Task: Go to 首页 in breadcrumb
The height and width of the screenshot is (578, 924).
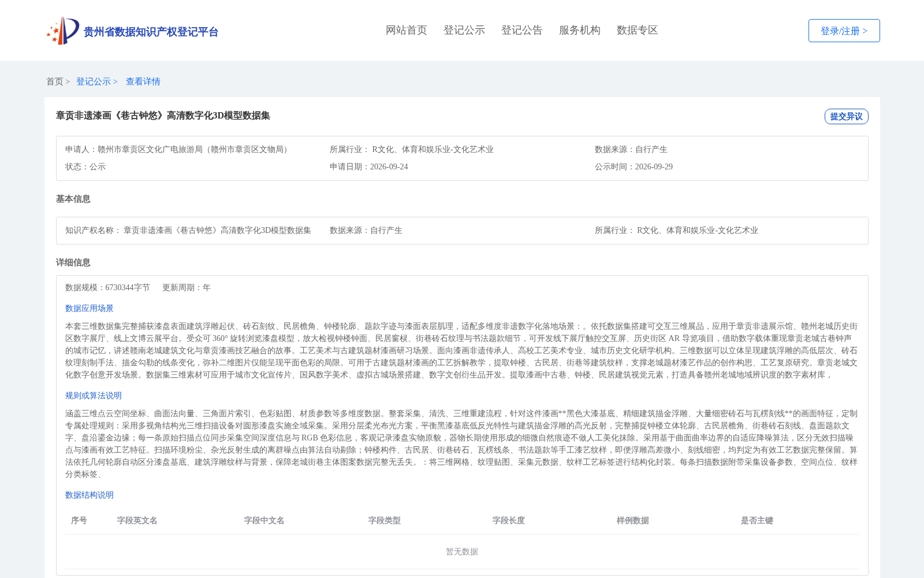Action: click(55, 81)
